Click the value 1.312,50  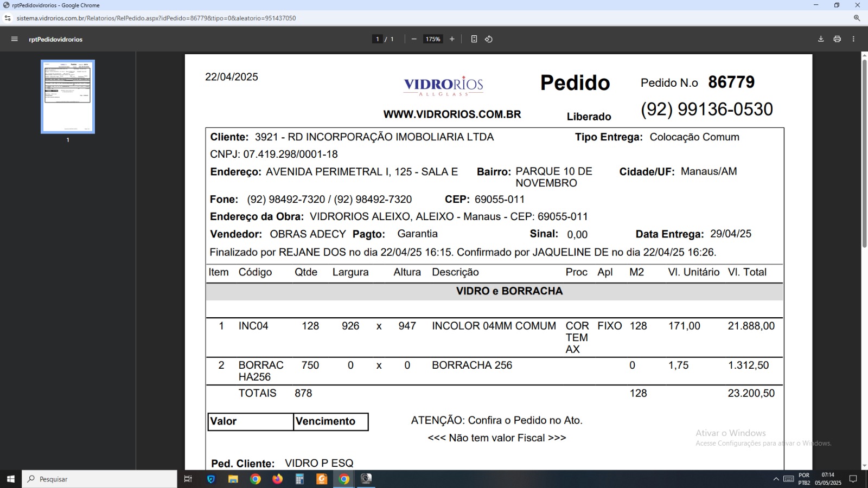[749, 365]
